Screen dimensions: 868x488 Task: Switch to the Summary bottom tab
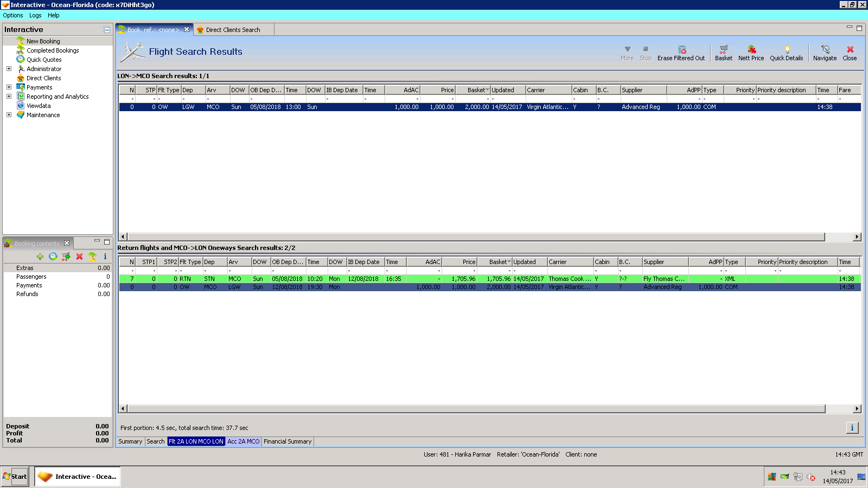pyautogui.click(x=130, y=441)
